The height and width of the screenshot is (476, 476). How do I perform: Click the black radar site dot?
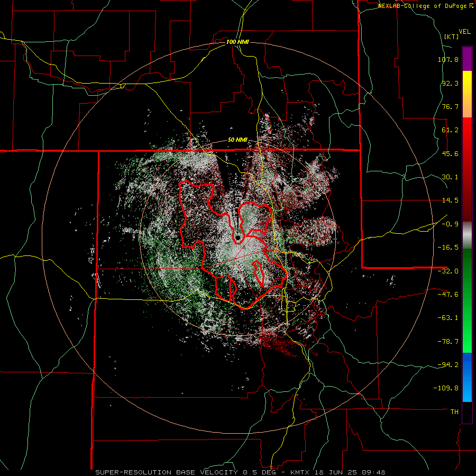coord(237,237)
